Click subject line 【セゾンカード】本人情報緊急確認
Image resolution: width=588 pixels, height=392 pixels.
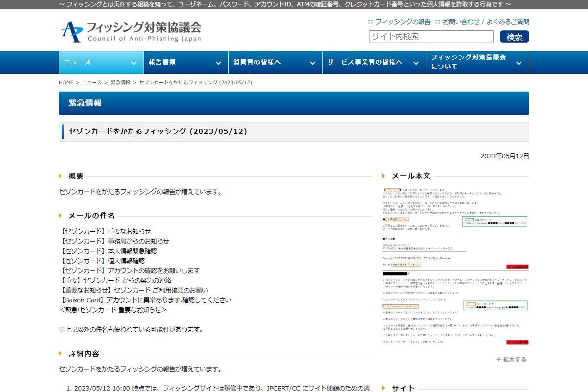pos(108,251)
